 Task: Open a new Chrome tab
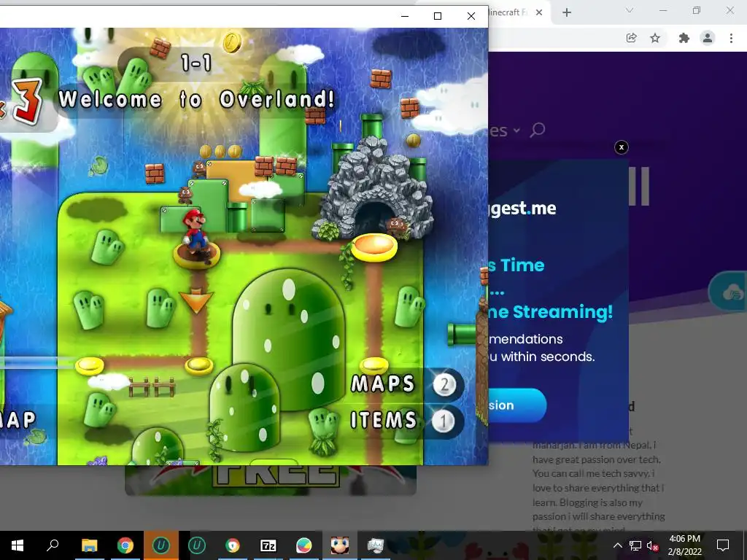point(567,12)
